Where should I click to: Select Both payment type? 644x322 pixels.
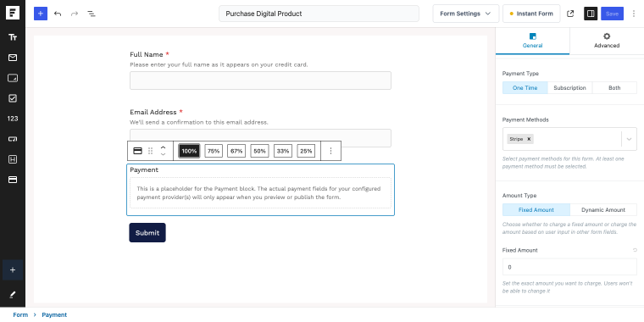tap(614, 87)
